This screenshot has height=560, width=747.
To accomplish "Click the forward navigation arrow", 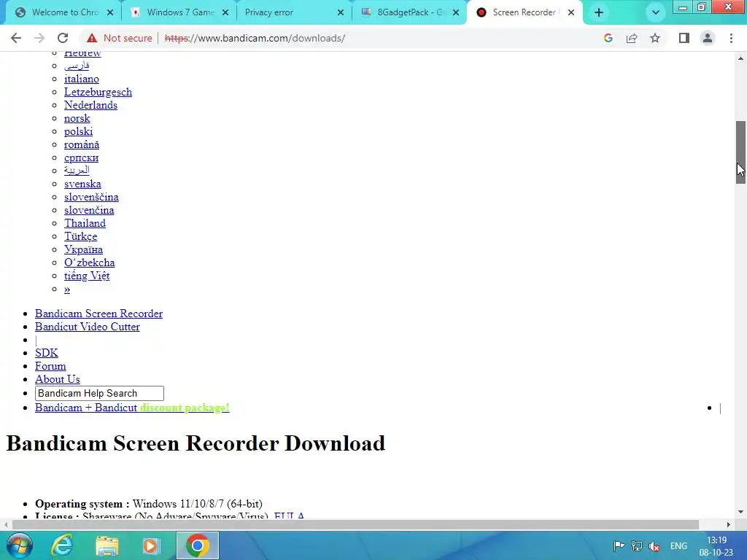I will pos(39,38).
